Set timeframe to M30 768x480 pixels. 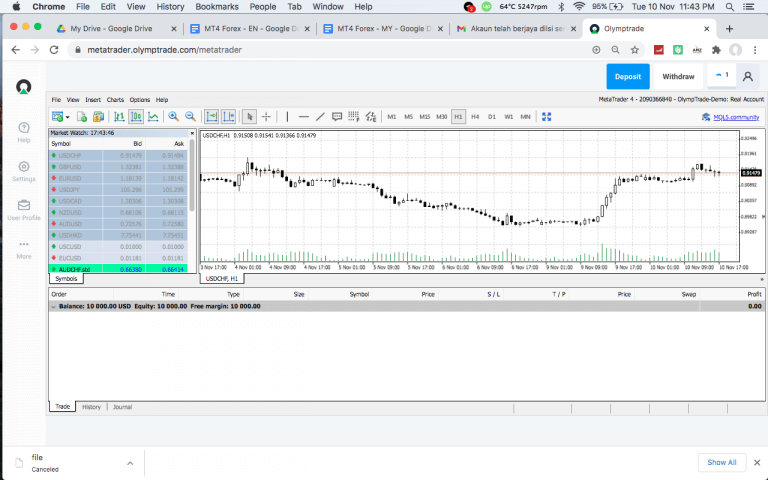pos(442,117)
